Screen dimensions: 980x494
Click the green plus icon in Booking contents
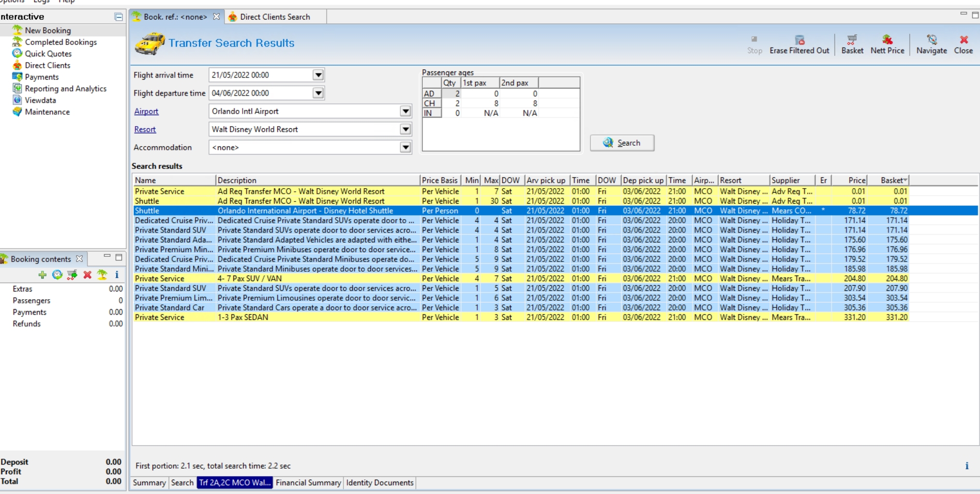(42, 275)
